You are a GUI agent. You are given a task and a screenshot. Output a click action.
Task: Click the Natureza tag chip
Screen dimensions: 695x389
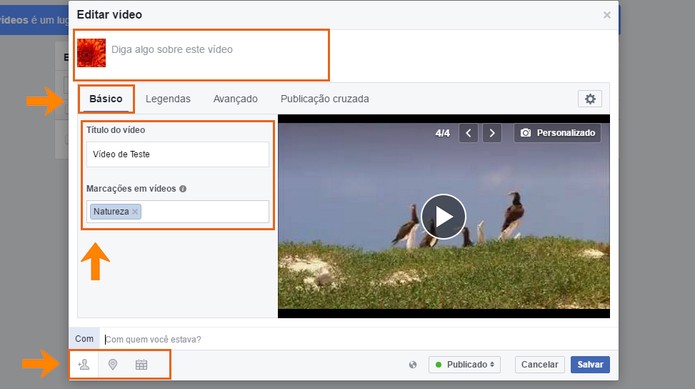point(115,212)
